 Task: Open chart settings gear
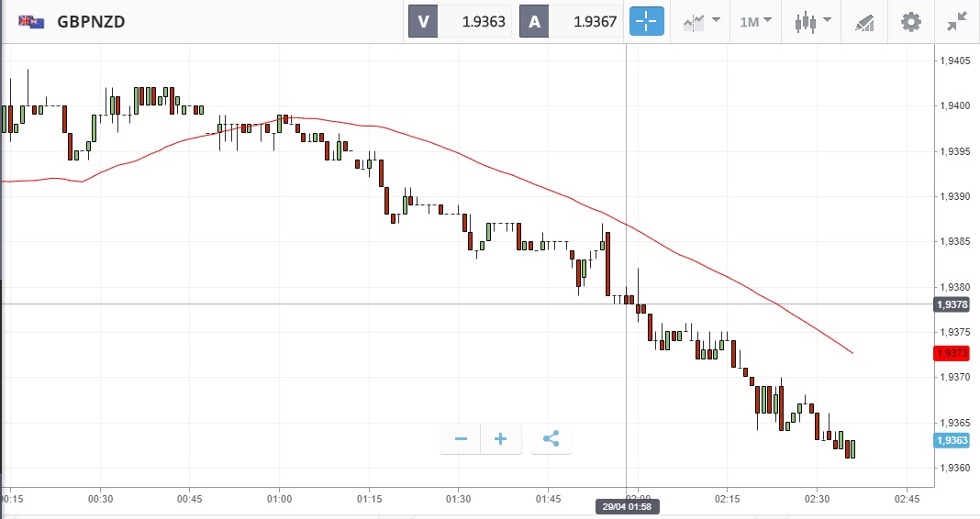pyautogui.click(x=910, y=21)
